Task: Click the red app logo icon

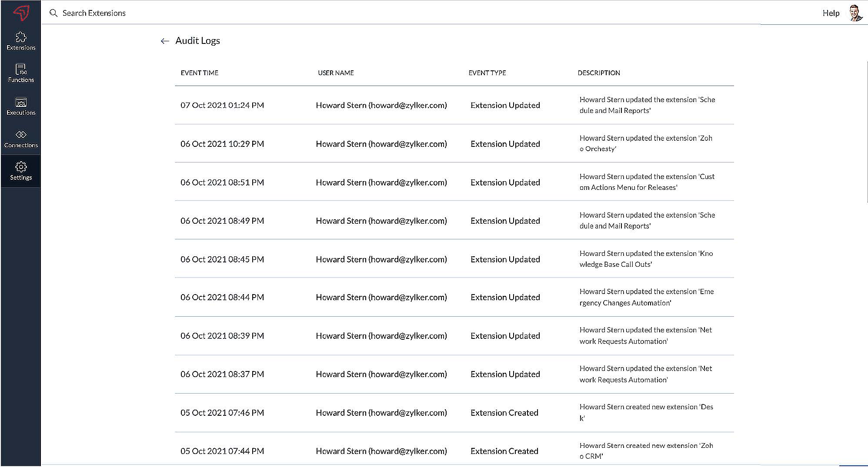Action: coord(21,13)
